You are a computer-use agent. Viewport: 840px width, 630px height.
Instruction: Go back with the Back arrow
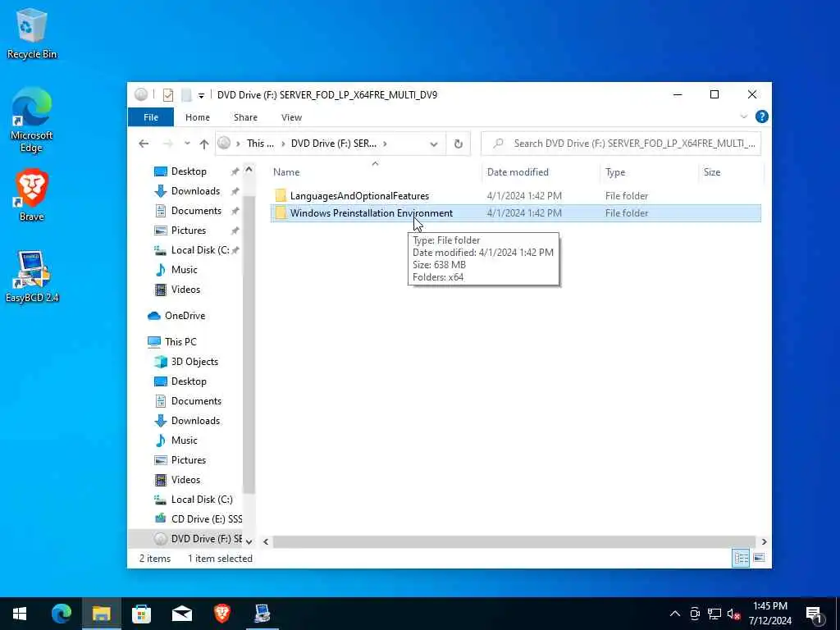(144, 144)
